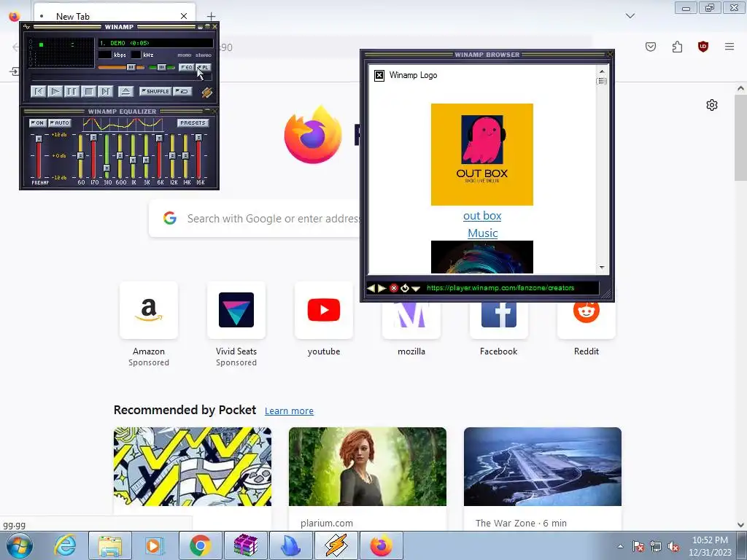Toggle the EQ window button
Image resolution: width=747 pixels, height=560 pixels.
tap(186, 67)
